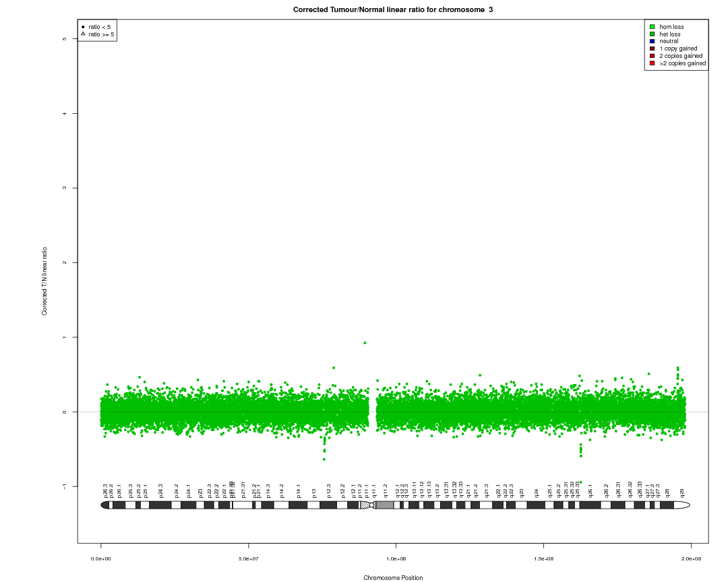Viewport: 728px width, 582px height.
Task: Click the cytoband label p21.31
Action: pyautogui.click(x=243, y=490)
